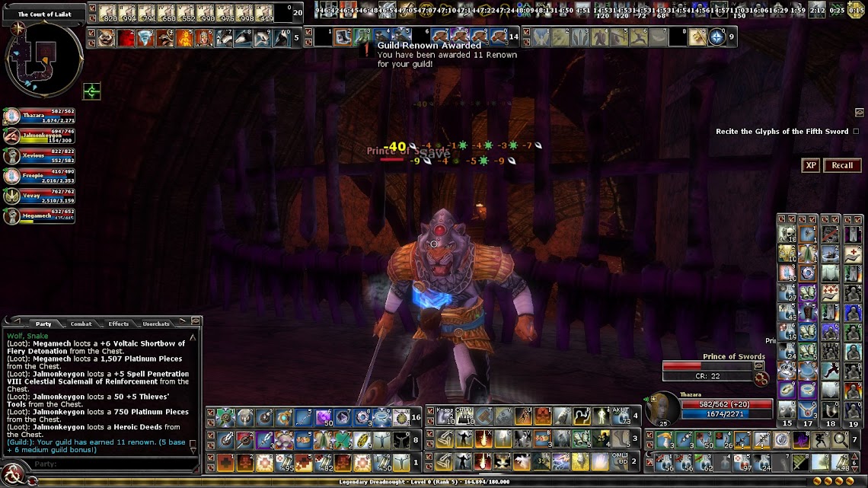Screen dimensions: 868x488
Task: Select the armored woman icon on hotbar 5
Action: coord(204,37)
